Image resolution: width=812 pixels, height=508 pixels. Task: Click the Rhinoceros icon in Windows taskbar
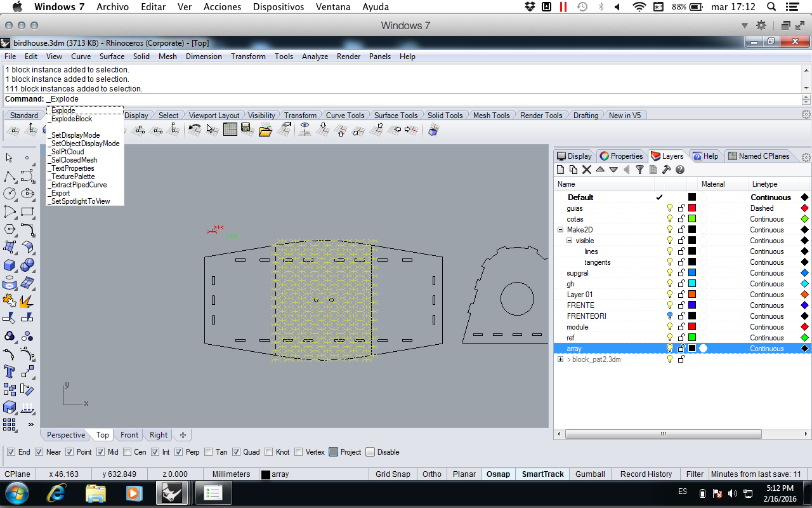click(x=172, y=493)
